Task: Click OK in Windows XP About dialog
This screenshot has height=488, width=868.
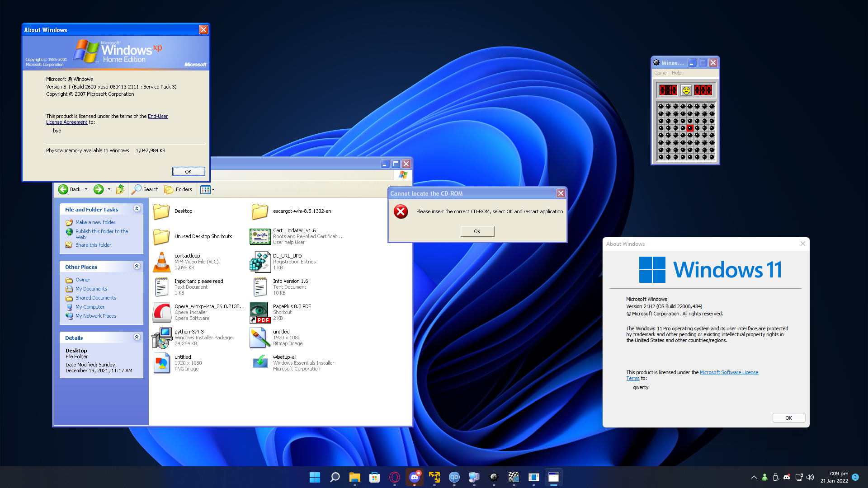Action: [189, 172]
